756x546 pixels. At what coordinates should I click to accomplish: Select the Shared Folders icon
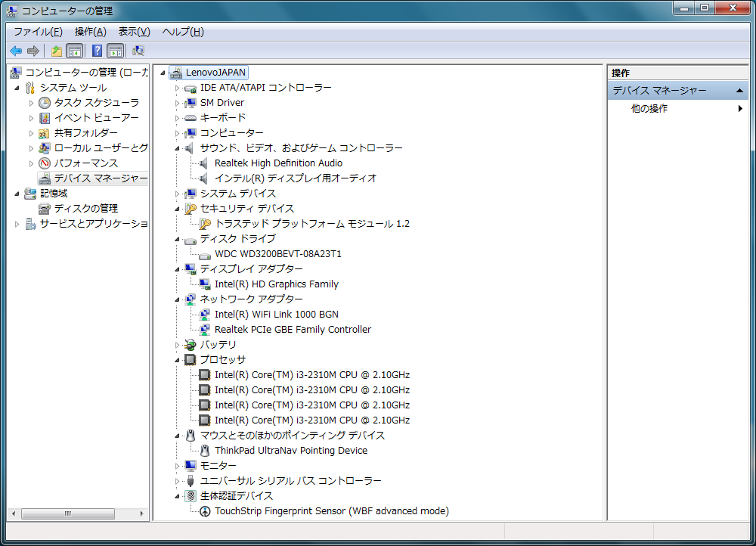pyautogui.click(x=45, y=133)
